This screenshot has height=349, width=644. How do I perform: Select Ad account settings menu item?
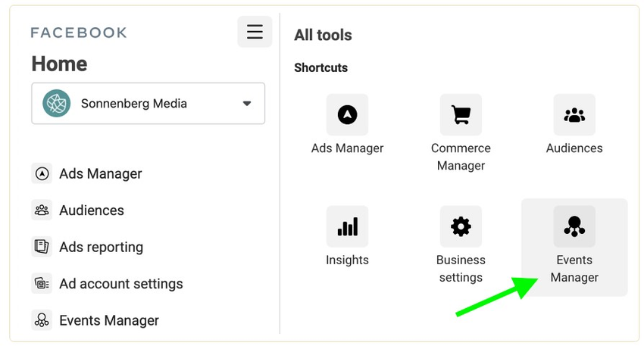point(121,284)
